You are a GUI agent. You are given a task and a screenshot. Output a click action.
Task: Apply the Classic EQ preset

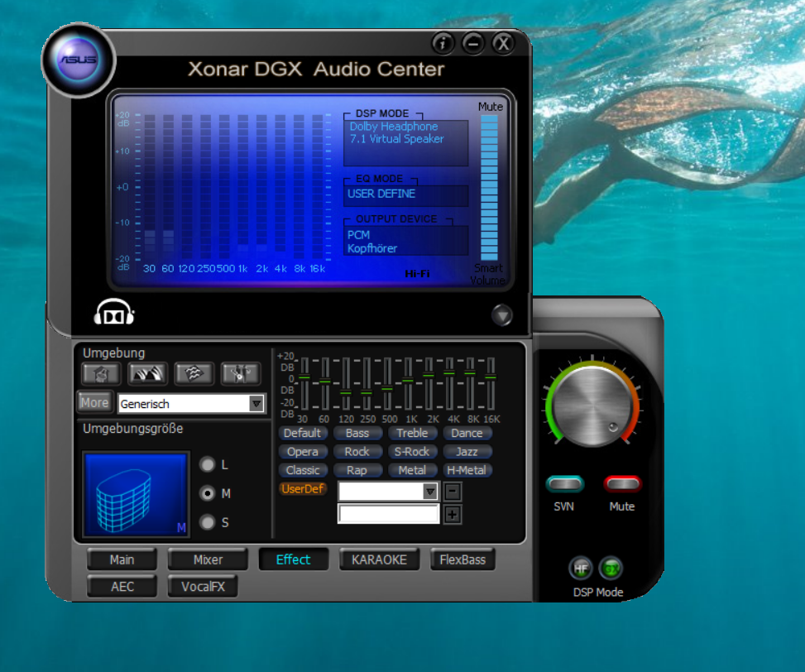click(x=302, y=470)
